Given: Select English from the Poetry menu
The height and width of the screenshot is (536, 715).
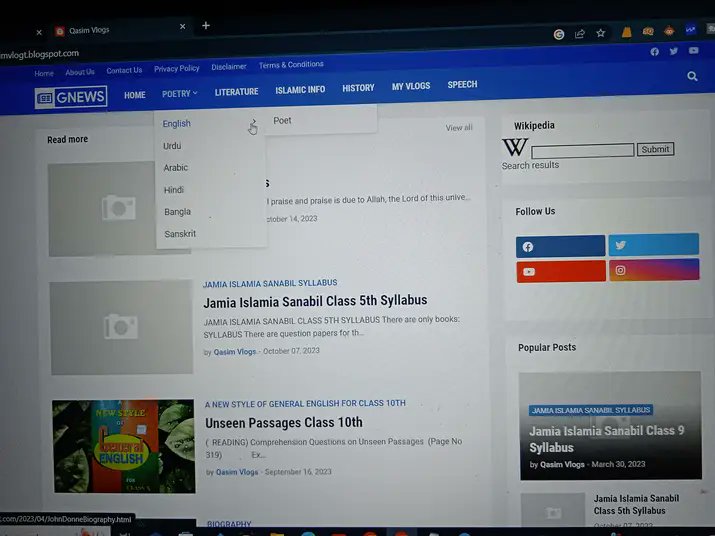Looking at the screenshot, I should (x=176, y=124).
